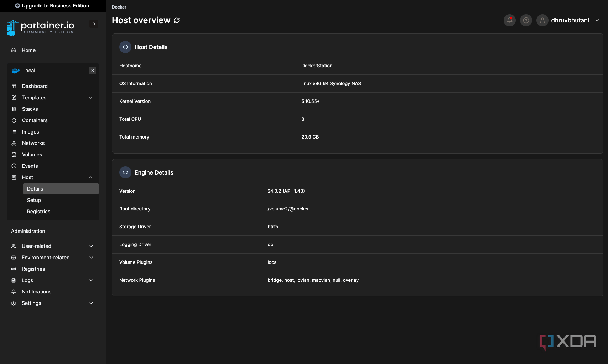Open the notifications bell in the header
Viewport: 608px width, 364px height.
point(510,20)
